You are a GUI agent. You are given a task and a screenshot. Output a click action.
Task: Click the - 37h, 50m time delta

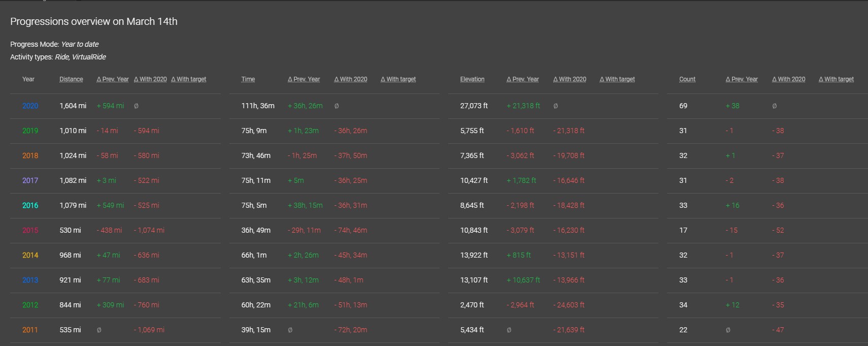(x=351, y=155)
